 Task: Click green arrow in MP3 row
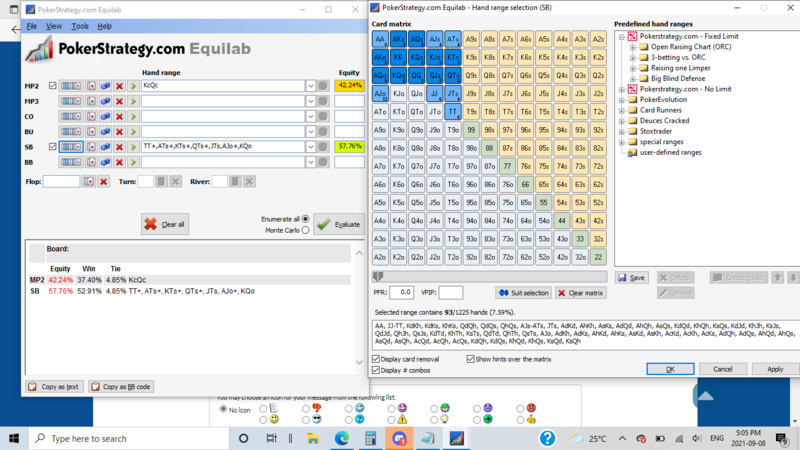(133, 101)
